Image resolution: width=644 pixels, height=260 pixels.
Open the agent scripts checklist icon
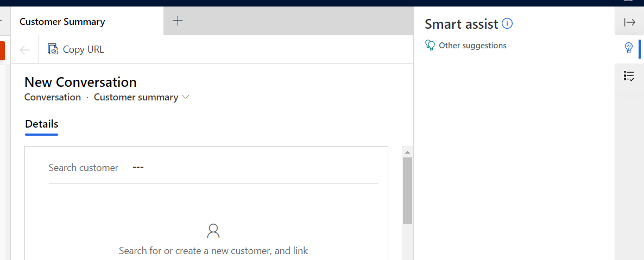click(x=629, y=76)
